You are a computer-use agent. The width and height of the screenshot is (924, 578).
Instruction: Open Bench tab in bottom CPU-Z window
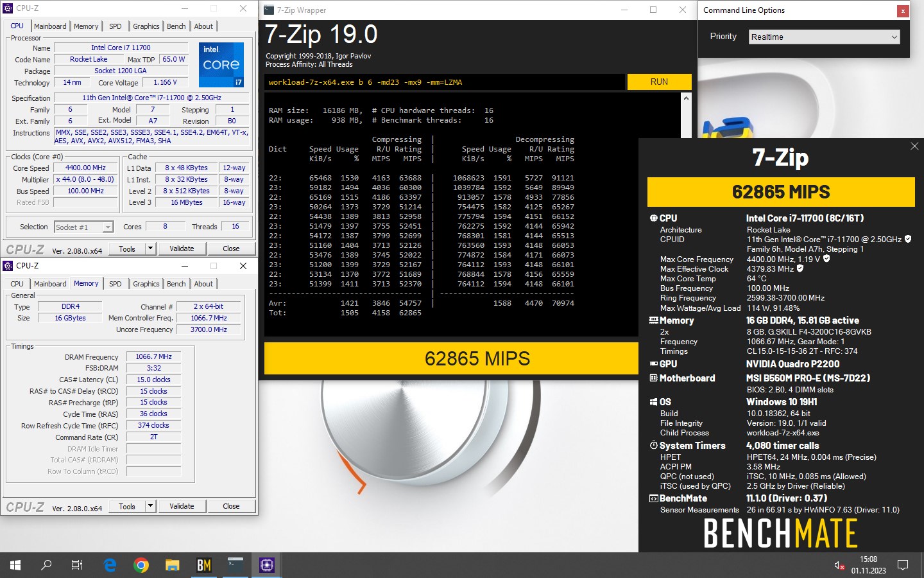(x=176, y=284)
